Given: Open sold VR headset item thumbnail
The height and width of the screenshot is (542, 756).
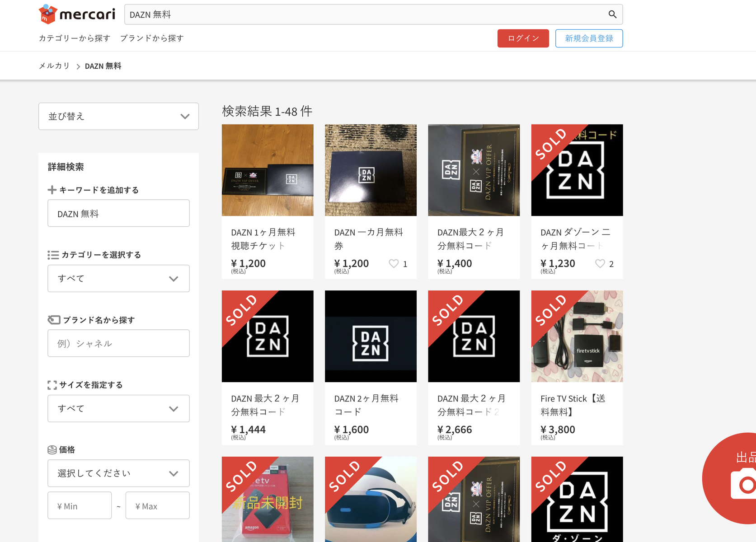Looking at the screenshot, I should (x=371, y=499).
